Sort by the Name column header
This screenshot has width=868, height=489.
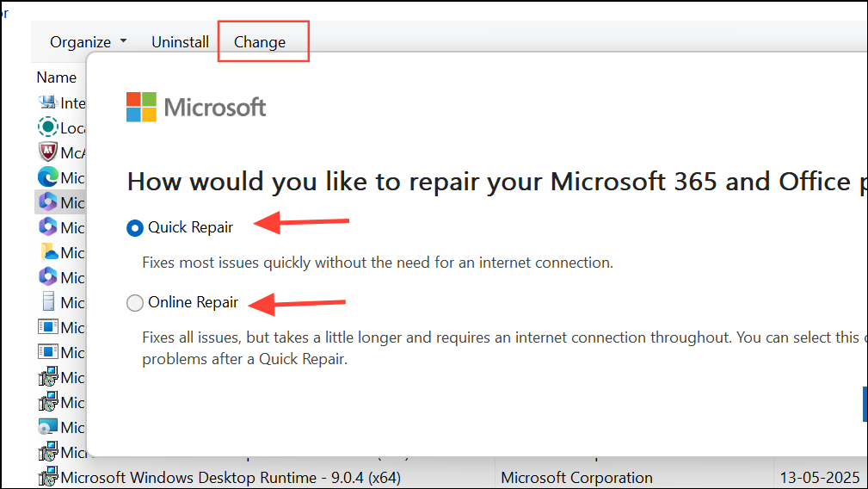56,77
